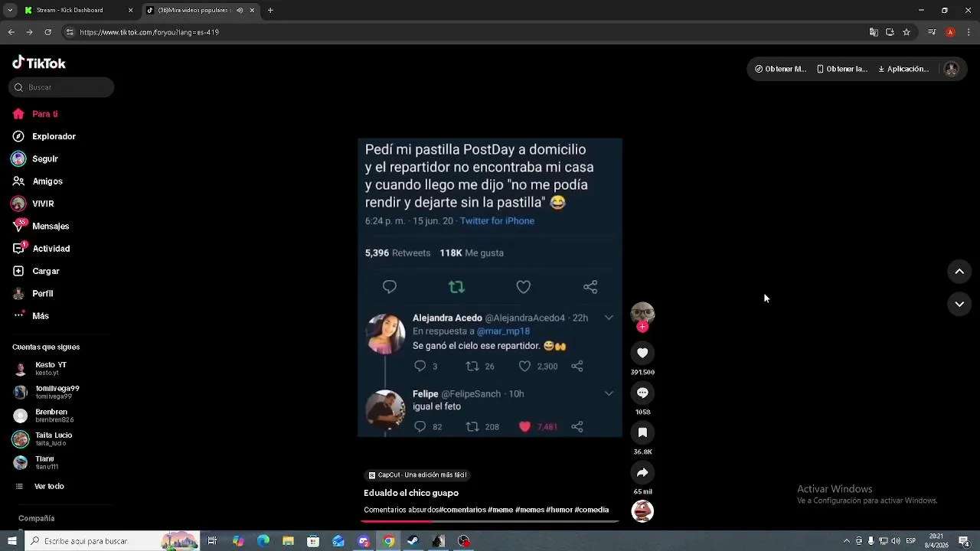Click the #comentarios hashtag

pos(462,510)
